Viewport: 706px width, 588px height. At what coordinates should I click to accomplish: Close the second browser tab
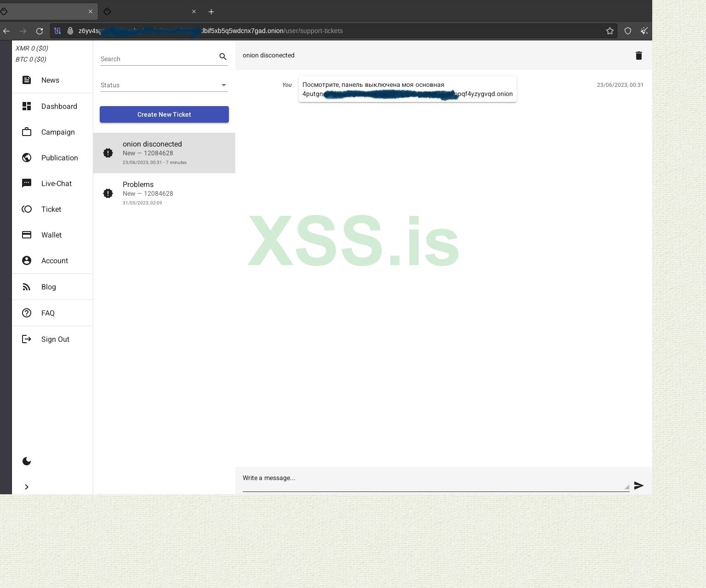pyautogui.click(x=194, y=11)
